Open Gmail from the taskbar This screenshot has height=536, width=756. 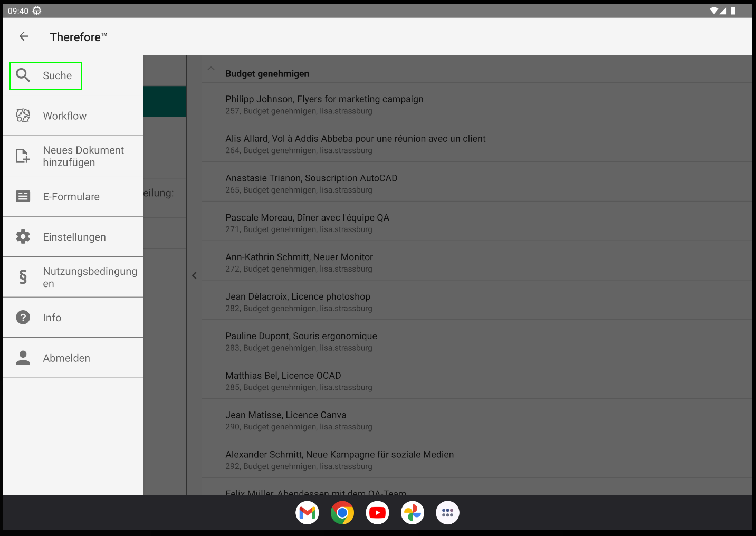(x=307, y=513)
